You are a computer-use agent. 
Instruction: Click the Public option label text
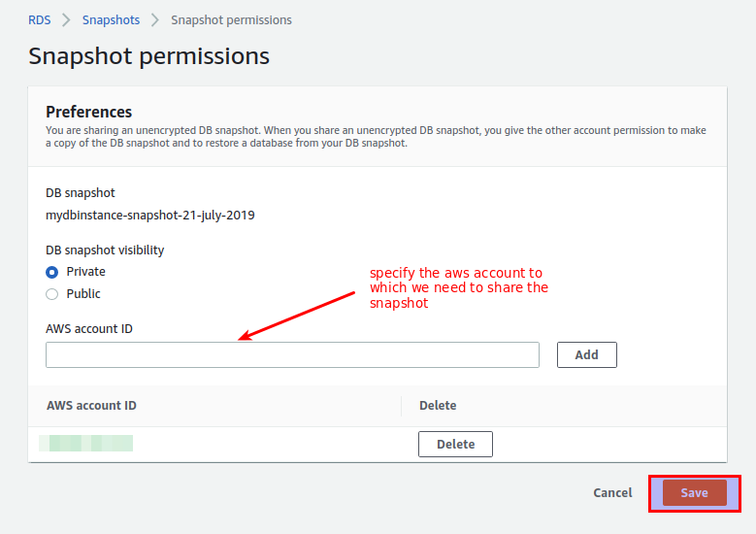pyautogui.click(x=83, y=294)
